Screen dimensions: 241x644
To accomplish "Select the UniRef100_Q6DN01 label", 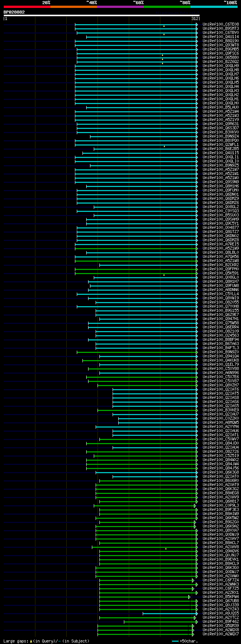I will tap(221, 194).
